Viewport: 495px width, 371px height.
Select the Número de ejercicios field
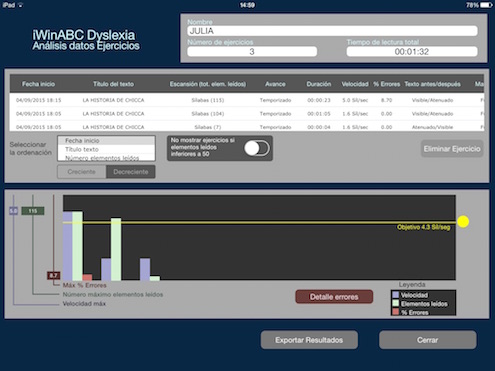click(x=252, y=52)
